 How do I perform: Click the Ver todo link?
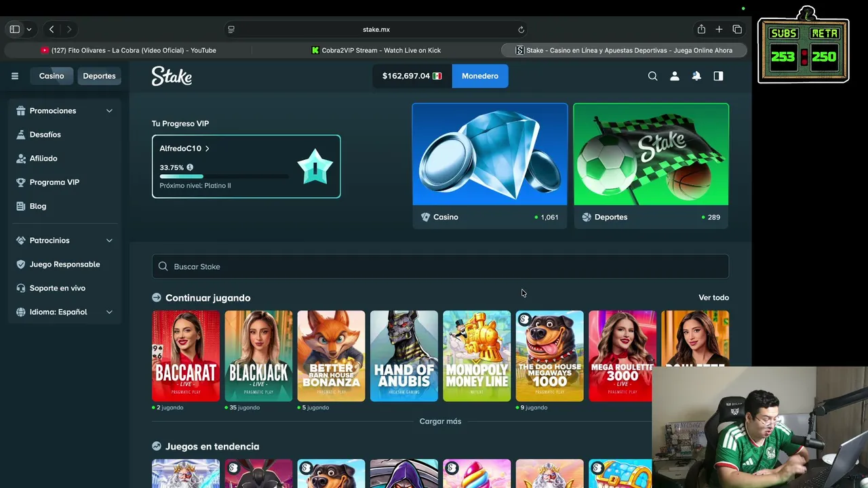pyautogui.click(x=713, y=298)
